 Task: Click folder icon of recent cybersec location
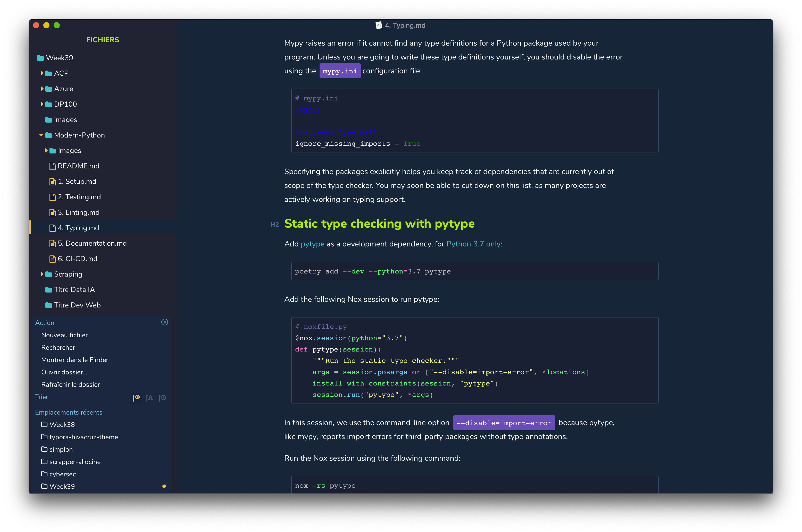[44, 474]
